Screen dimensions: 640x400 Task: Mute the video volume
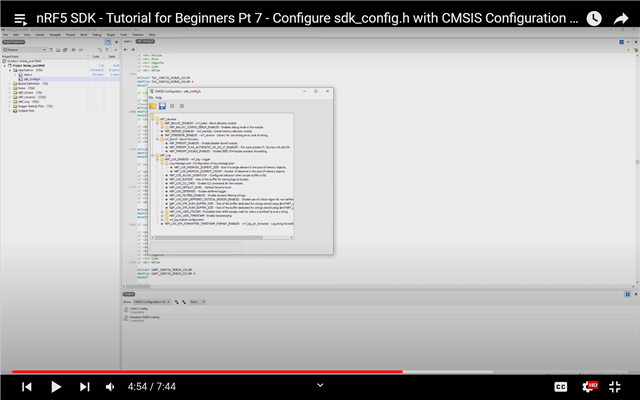110,386
